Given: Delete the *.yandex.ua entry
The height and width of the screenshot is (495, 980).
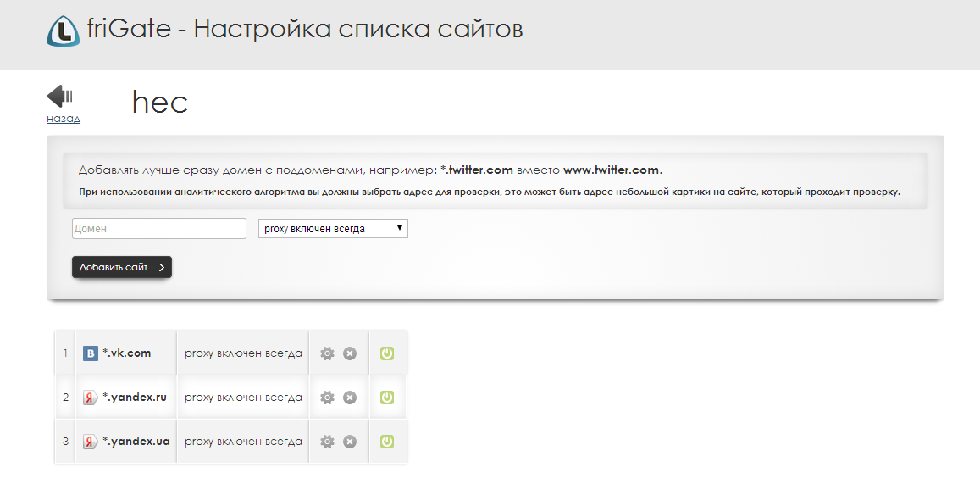Looking at the screenshot, I should pos(350,442).
